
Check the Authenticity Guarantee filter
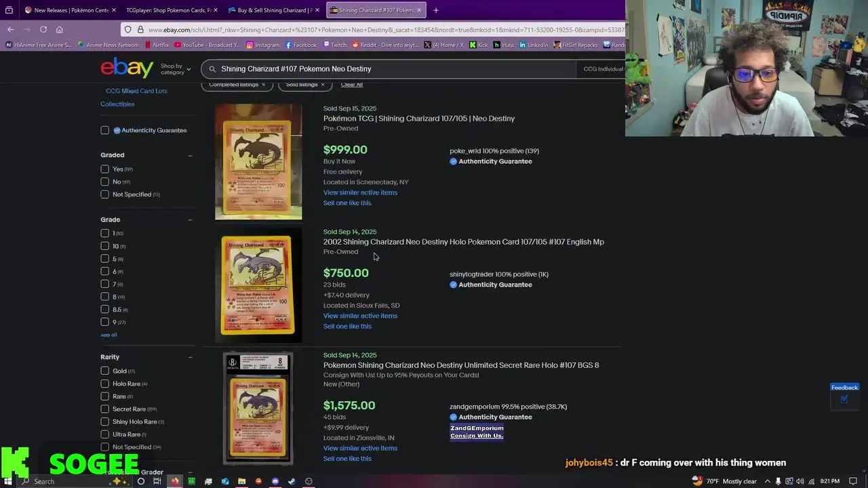coord(104,130)
